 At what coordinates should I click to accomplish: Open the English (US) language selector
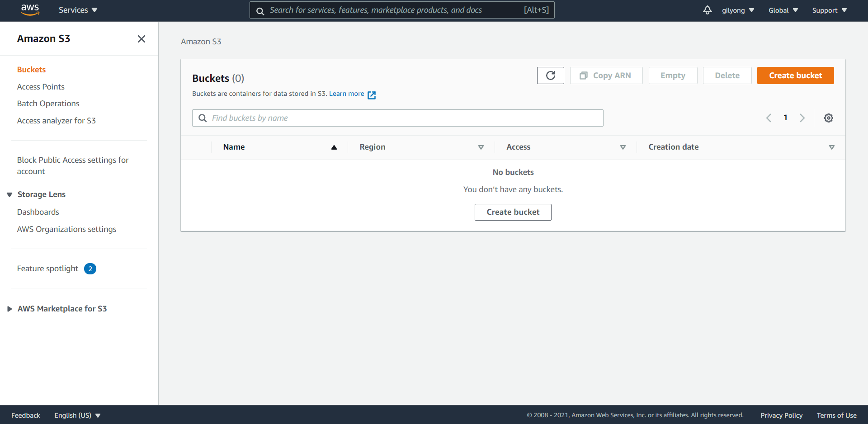pos(77,415)
